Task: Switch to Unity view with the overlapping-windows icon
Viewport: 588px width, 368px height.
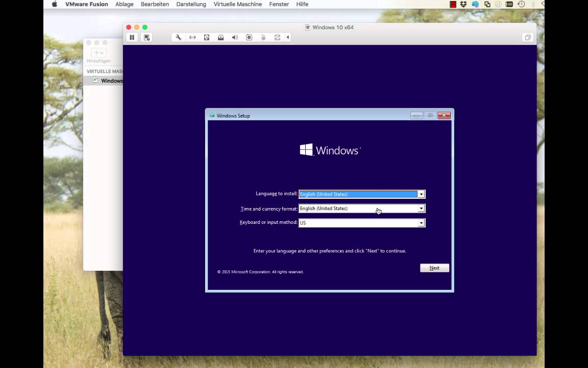Action: tap(528, 37)
